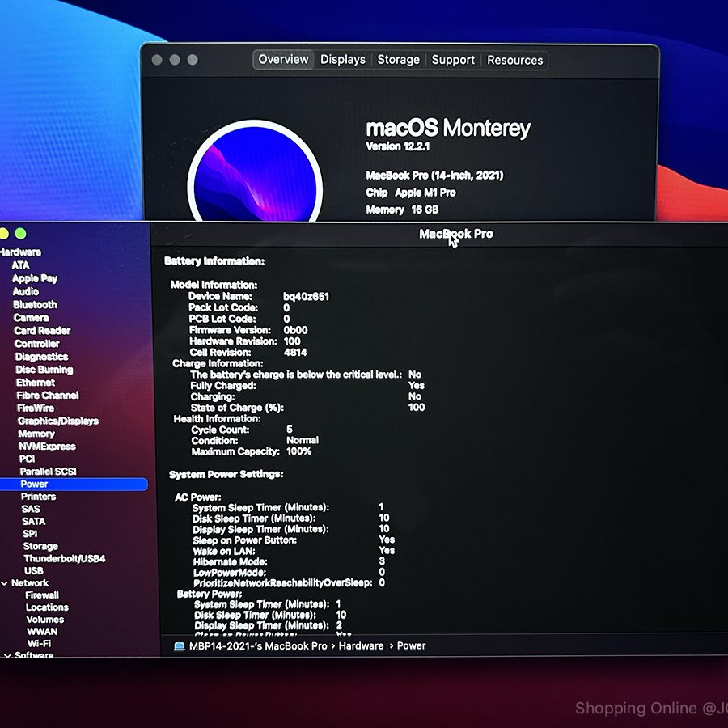Click the green zoom button of System Information

[20, 234]
